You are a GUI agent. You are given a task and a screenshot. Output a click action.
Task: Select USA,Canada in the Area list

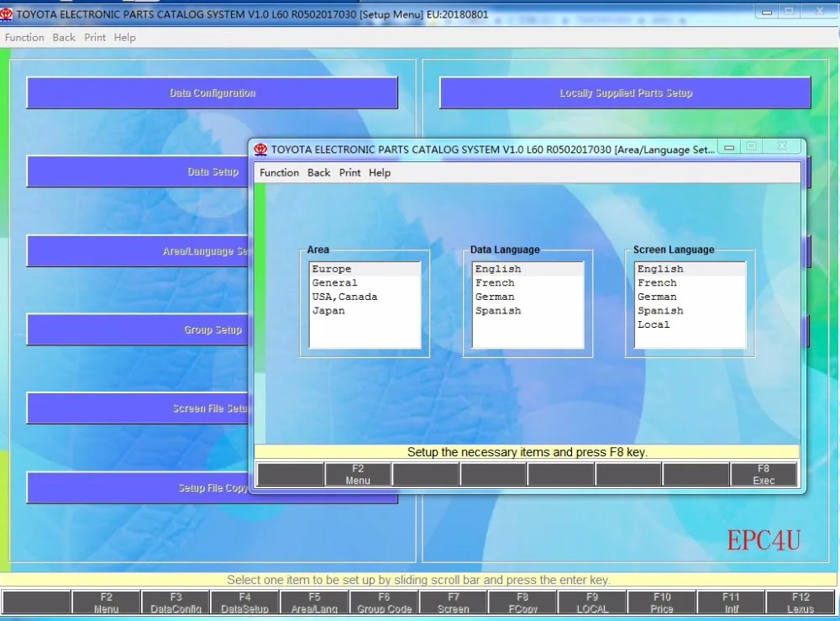365,297
